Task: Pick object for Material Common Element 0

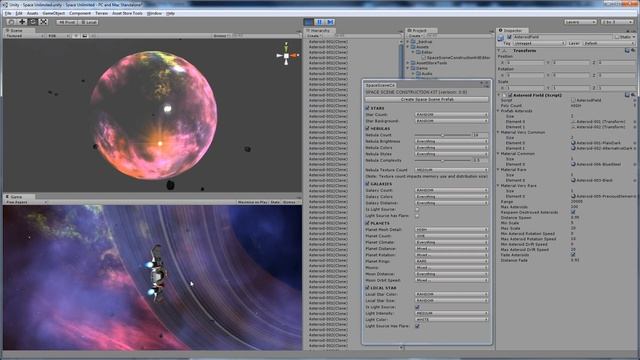Action: [x=634, y=164]
